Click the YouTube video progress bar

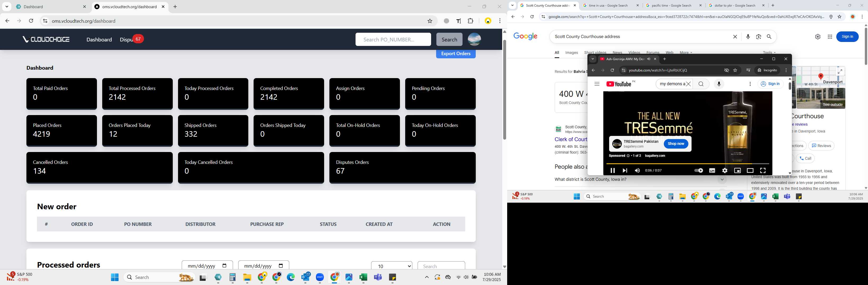tap(687, 164)
